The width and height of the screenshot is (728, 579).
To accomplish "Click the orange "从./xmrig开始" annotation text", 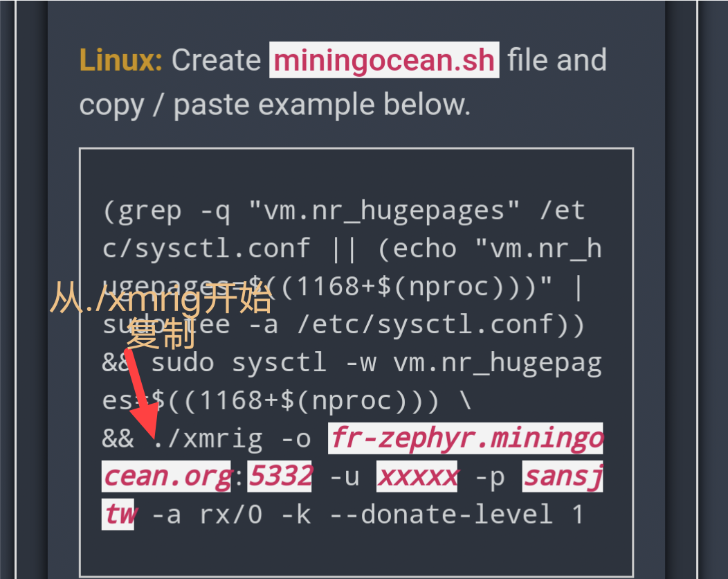I will [x=161, y=301].
